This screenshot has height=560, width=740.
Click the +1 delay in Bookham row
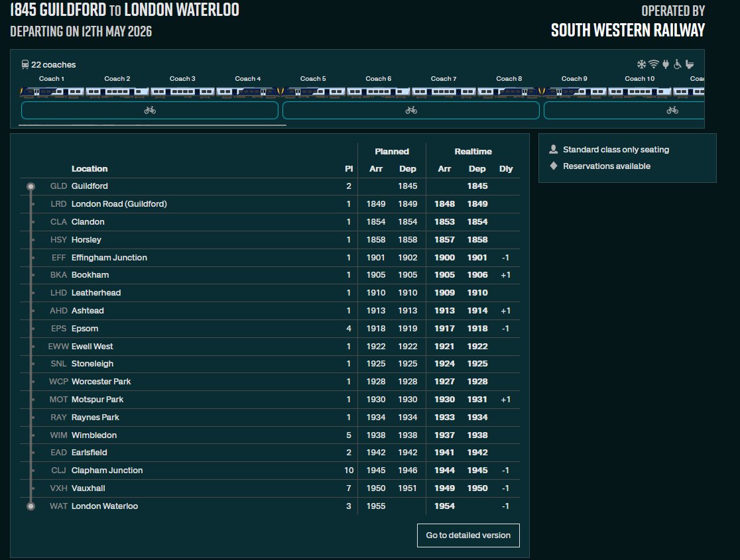(x=505, y=274)
